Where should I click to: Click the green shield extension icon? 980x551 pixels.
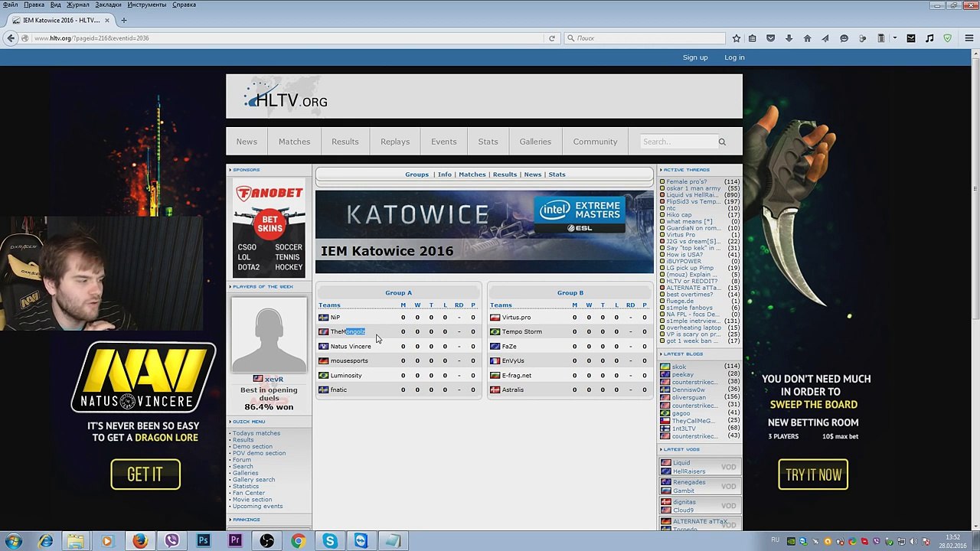click(x=948, y=38)
